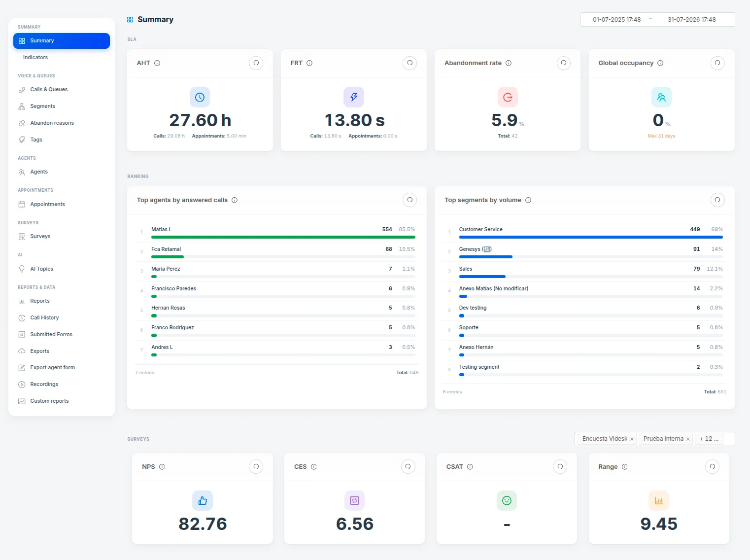Show info tooltip for CSAT
The image size is (750, 560).
(x=470, y=467)
